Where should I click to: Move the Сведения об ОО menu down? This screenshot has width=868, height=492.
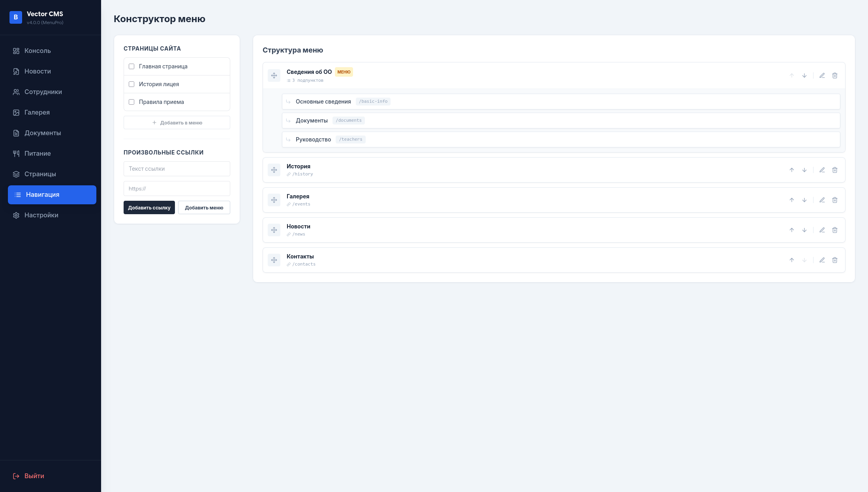(804, 75)
